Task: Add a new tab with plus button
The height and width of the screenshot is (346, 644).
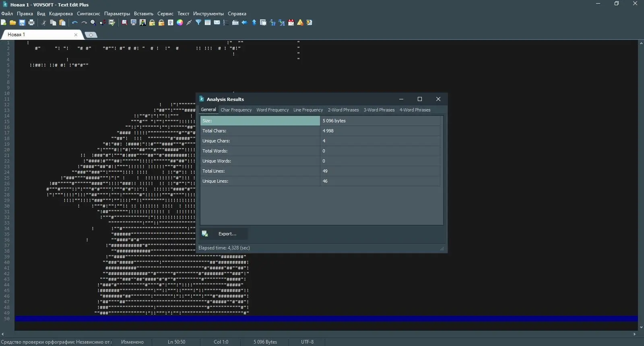Action: [91, 35]
